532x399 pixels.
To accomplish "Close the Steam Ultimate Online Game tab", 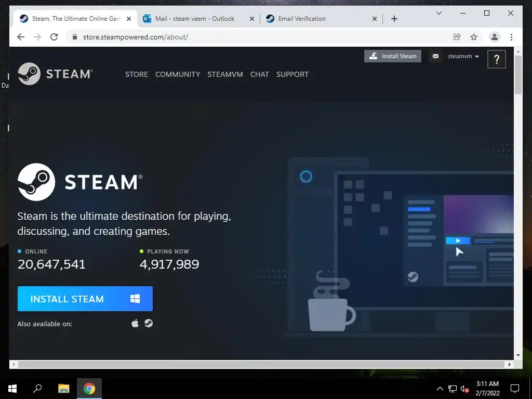I will coord(129,19).
